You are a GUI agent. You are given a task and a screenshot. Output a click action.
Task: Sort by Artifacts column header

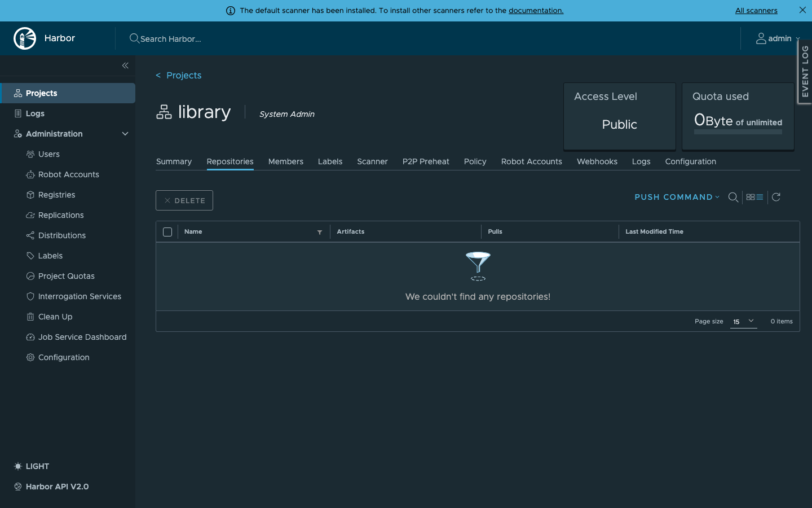click(x=351, y=231)
